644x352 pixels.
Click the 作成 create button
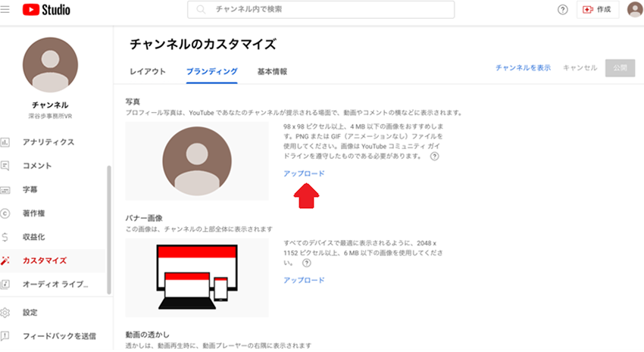coord(598,10)
